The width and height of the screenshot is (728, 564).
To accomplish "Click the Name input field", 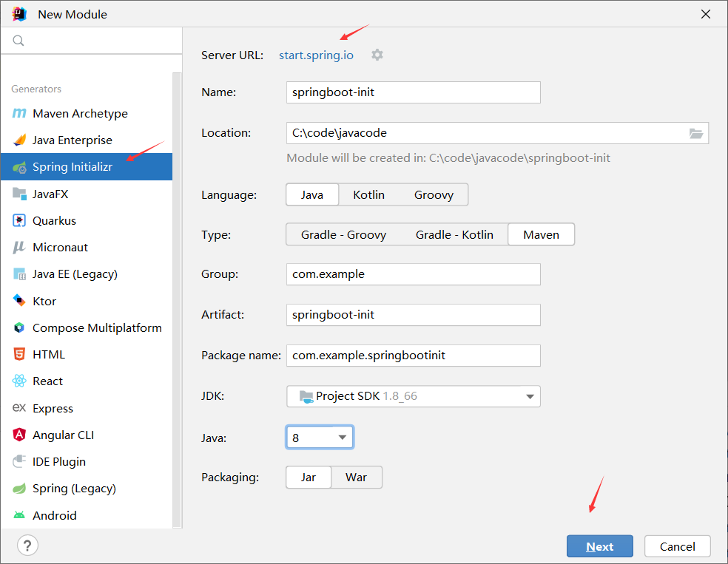I will [x=414, y=92].
